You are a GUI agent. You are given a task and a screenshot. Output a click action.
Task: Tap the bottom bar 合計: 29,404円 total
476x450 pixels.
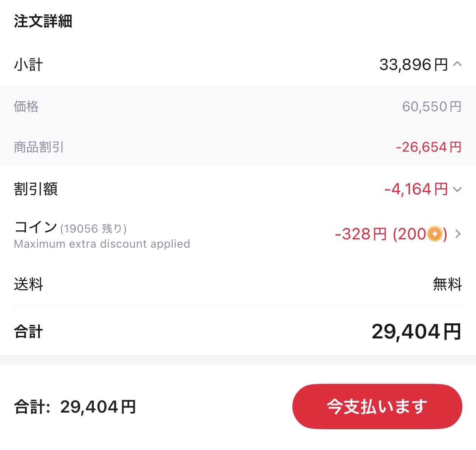point(75,407)
